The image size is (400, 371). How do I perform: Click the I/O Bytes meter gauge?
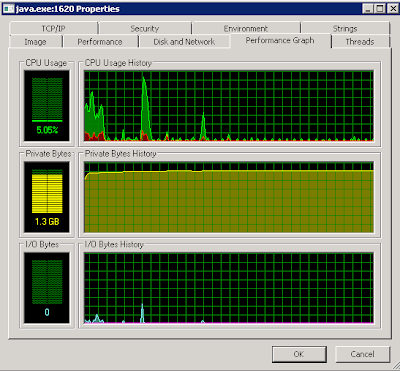tap(47, 288)
